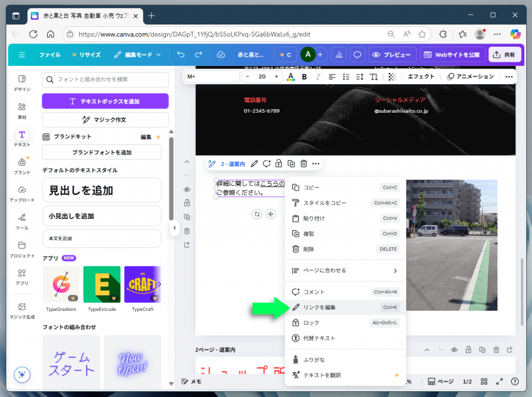
Task: Click the 共有 button
Action: tap(504, 54)
